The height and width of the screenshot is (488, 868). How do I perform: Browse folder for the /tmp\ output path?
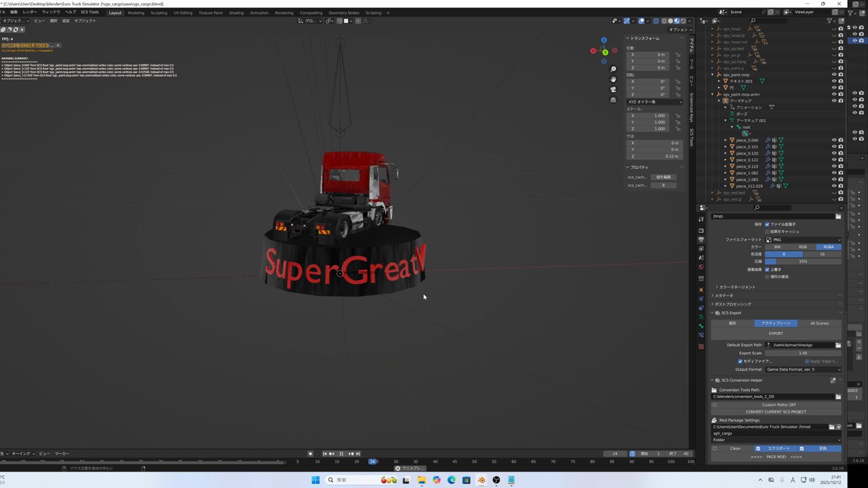838,216
